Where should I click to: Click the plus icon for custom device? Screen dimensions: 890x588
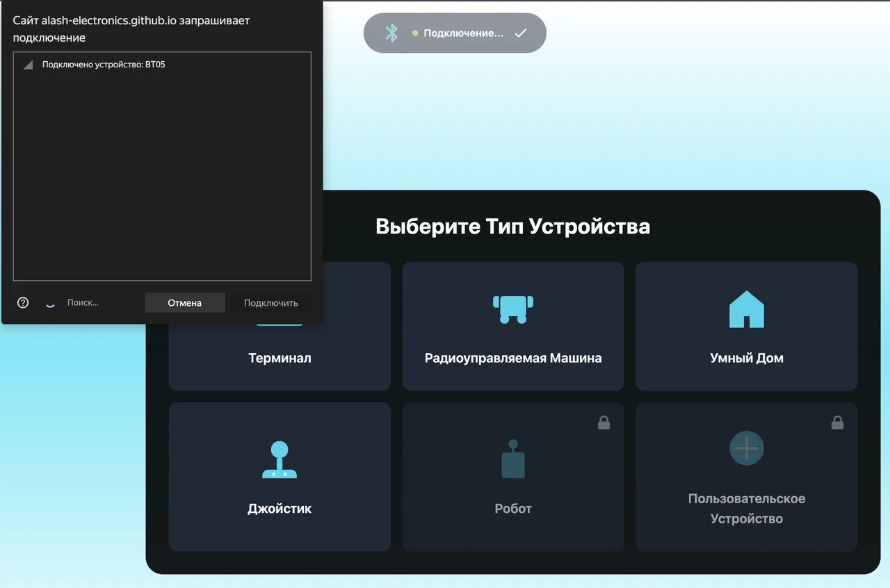click(746, 448)
